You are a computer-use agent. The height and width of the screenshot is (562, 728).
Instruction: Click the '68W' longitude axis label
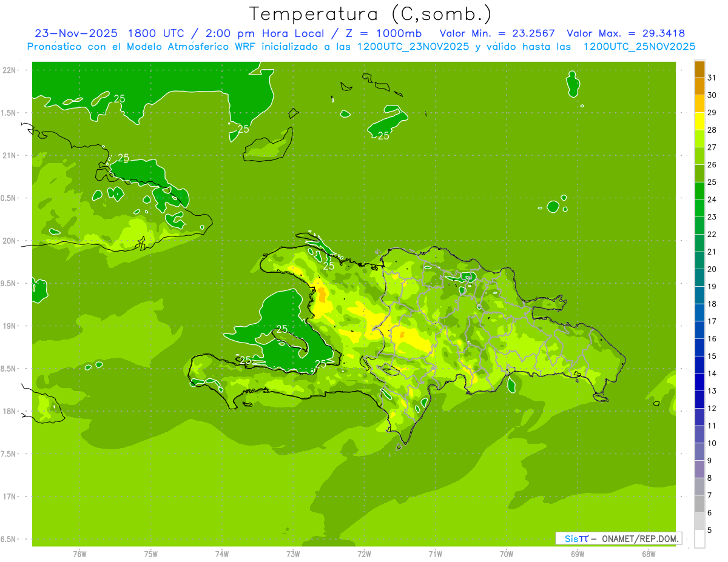(x=649, y=554)
